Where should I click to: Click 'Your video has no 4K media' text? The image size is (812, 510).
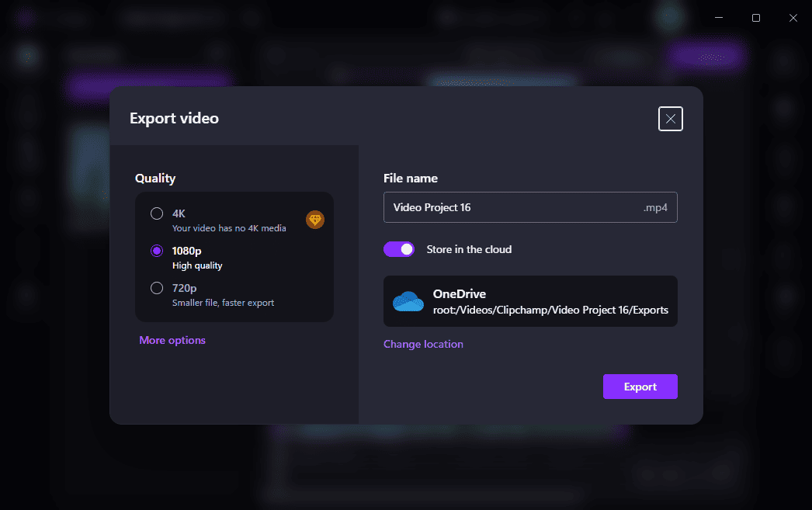click(x=229, y=227)
